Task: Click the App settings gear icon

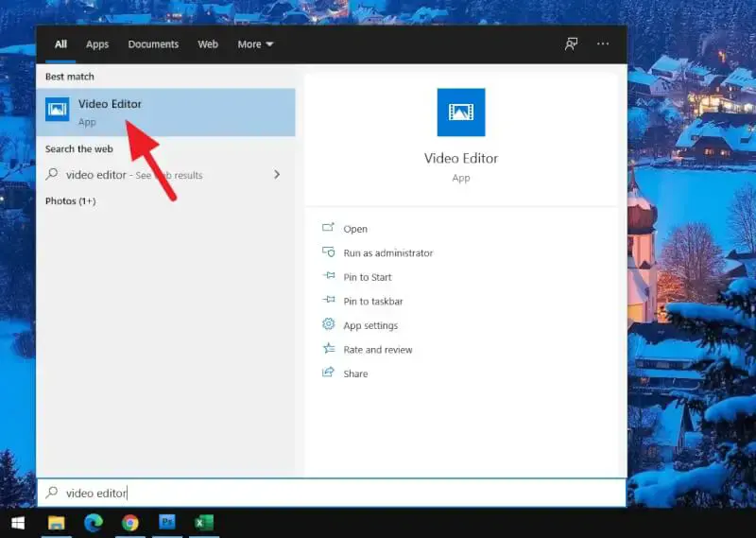Action: click(328, 324)
